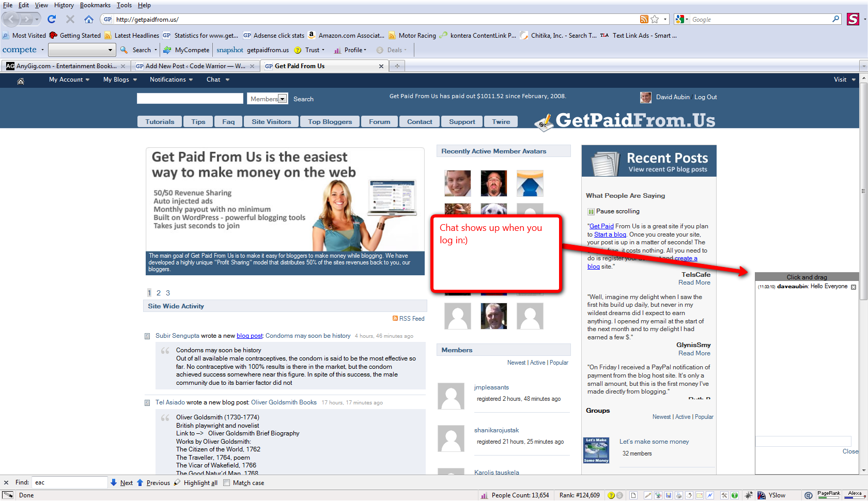
Task: Click the browser home icon
Action: tap(89, 19)
